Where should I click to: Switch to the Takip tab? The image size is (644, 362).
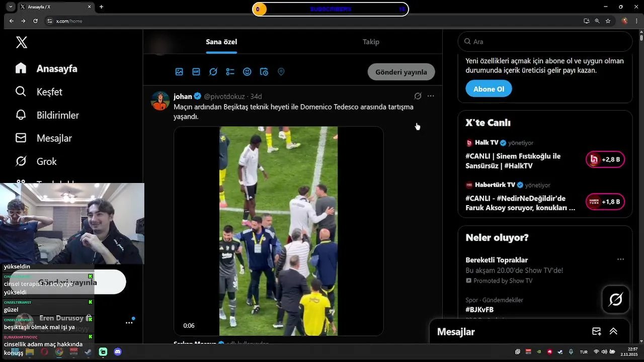[371, 42]
